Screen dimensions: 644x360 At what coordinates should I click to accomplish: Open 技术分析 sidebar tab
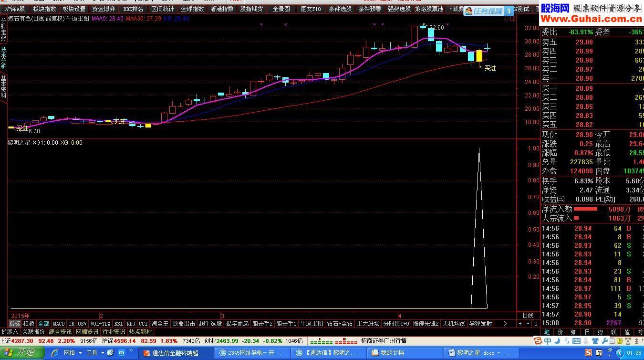point(3,58)
